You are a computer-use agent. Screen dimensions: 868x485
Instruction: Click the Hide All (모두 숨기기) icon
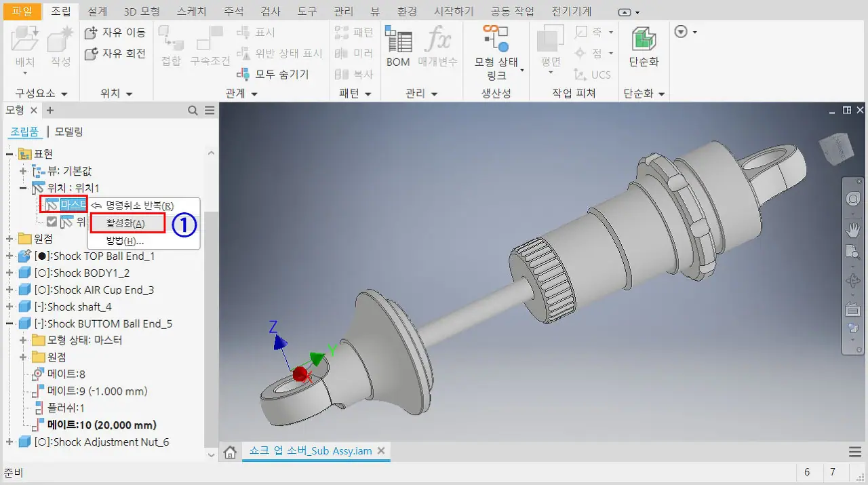coord(243,74)
